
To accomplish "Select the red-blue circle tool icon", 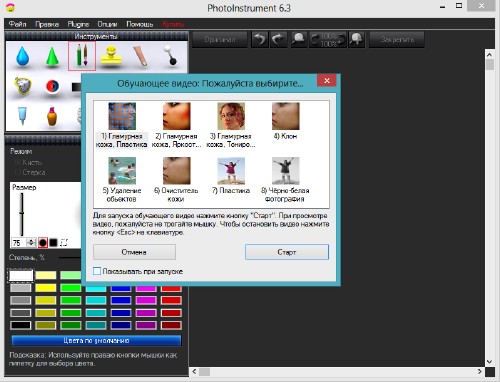I will (52, 86).
